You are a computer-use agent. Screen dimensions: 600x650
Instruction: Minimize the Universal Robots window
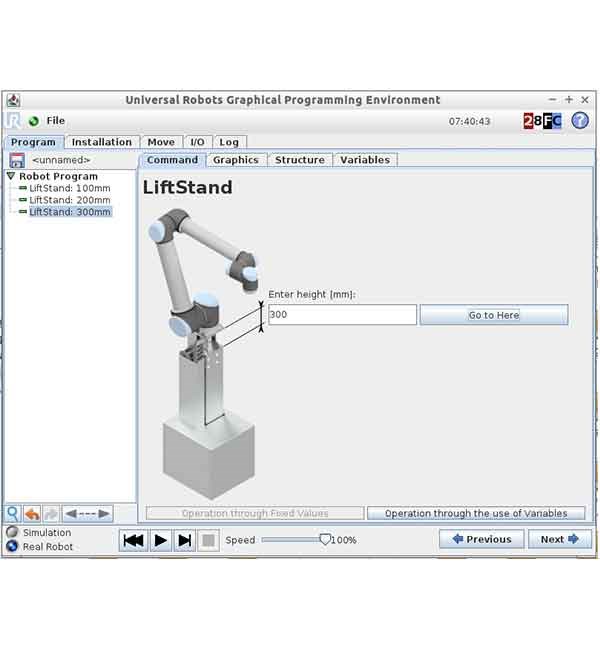click(552, 100)
